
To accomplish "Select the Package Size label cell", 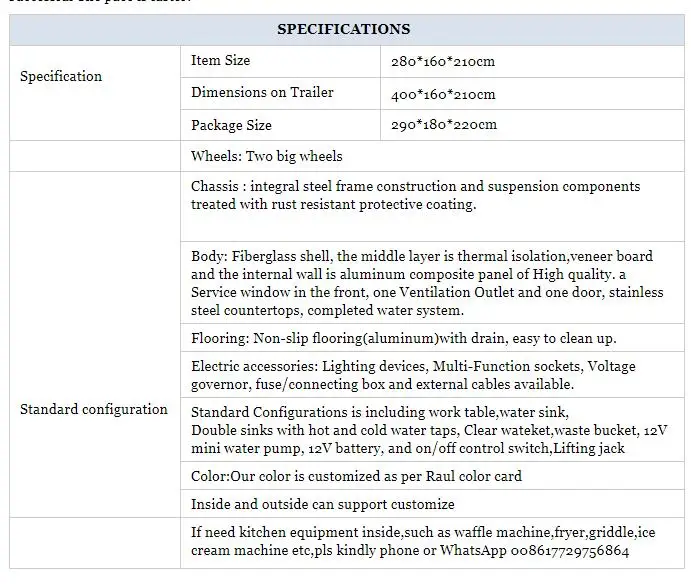I will point(231,126).
